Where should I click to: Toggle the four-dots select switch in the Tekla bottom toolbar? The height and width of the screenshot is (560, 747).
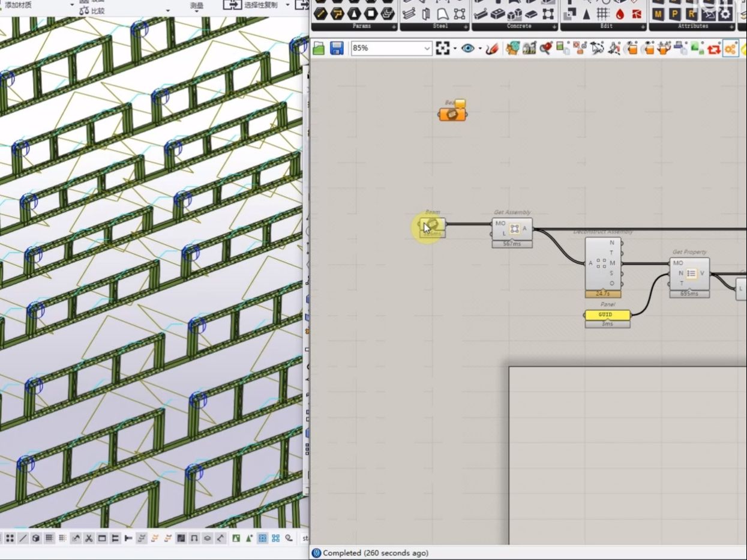(10, 538)
